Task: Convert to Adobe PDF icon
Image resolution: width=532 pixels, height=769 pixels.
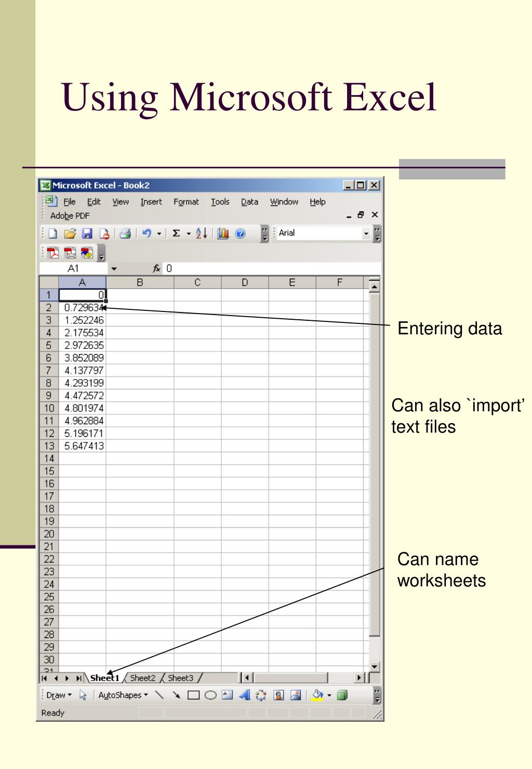Action: (53, 253)
